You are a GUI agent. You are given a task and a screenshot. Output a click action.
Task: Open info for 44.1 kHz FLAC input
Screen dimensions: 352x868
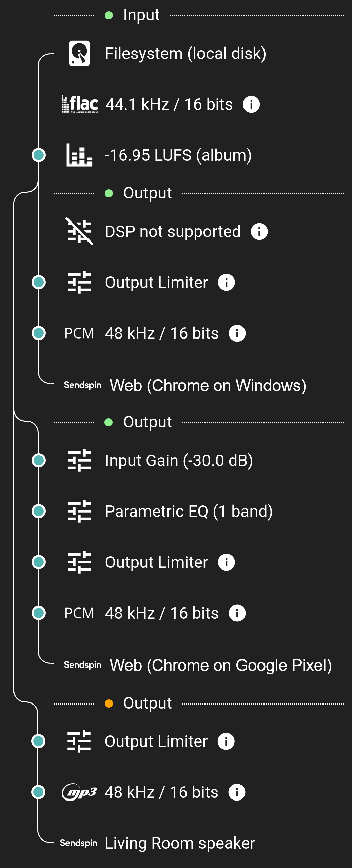251,104
